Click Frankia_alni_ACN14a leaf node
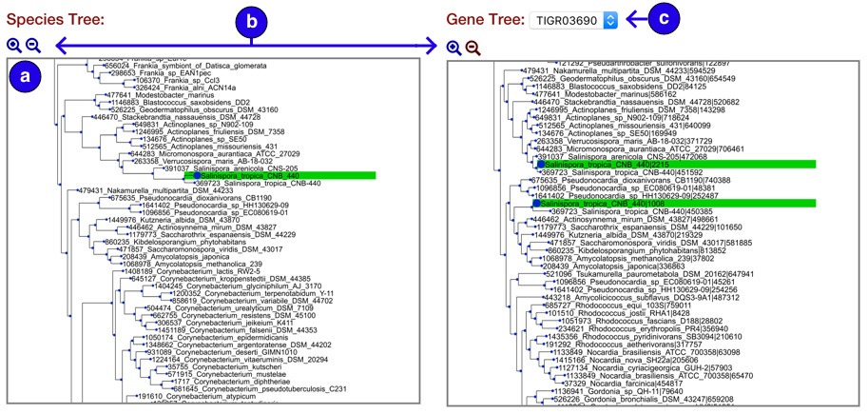This screenshot has width=868, height=414. (185, 88)
